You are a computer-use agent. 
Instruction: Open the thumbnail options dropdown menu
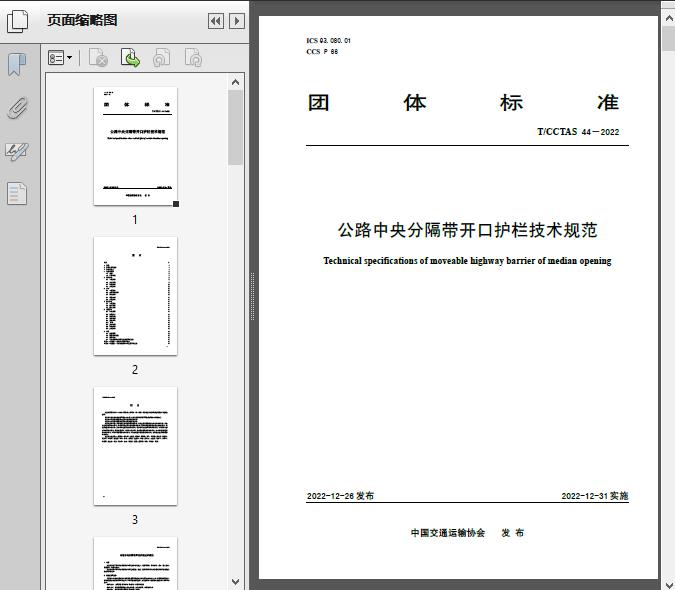coord(60,58)
